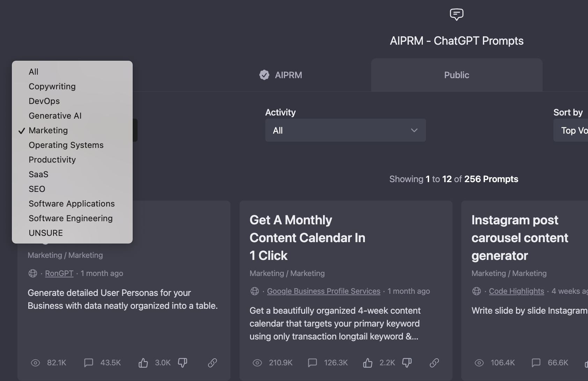
Task: Choose DevOps from the topic list
Action: [x=72, y=101]
